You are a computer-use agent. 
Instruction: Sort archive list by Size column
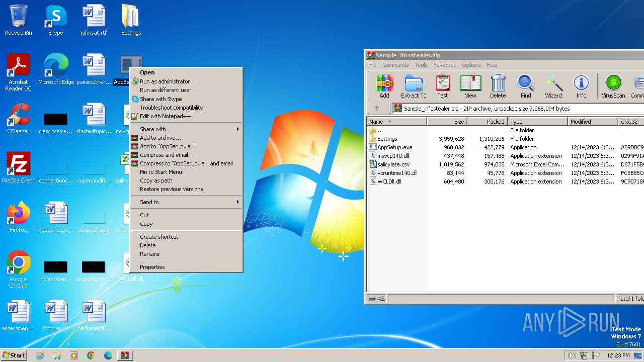pyautogui.click(x=447, y=122)
